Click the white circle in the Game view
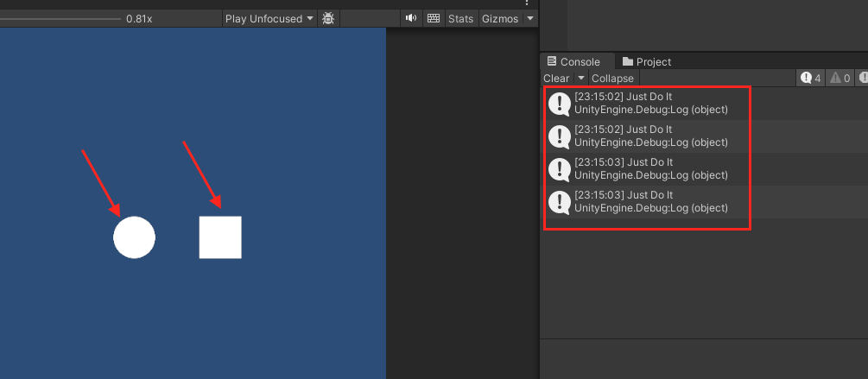 (x=135, y=237)
